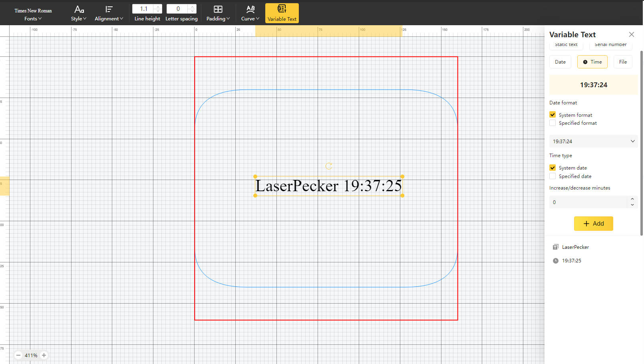
Task: Toggle the Variable Text panel
Action: point(282,13)
